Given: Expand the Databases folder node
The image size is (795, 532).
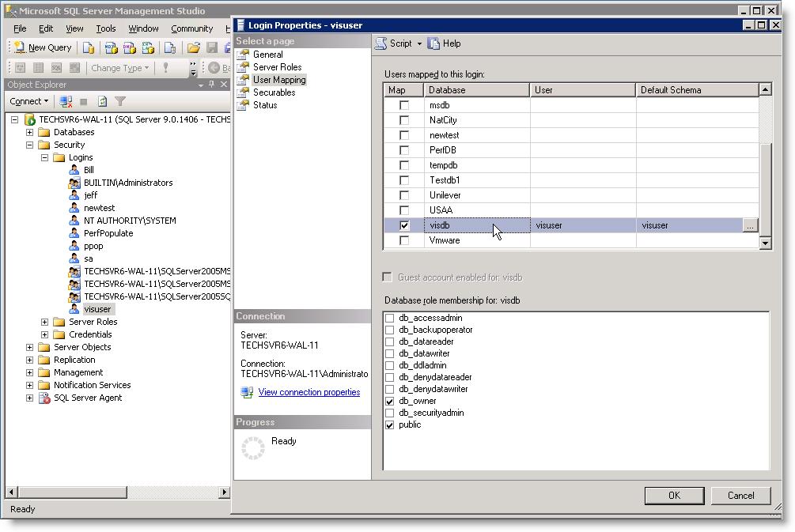Looking at the screenshot, I should point(29,132).
